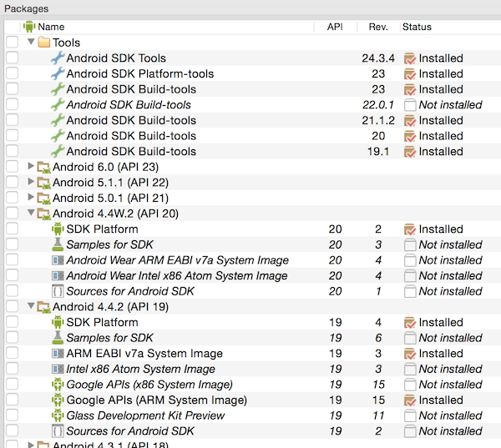
Task: Sort by the API column header
Action: pos(335,27)
